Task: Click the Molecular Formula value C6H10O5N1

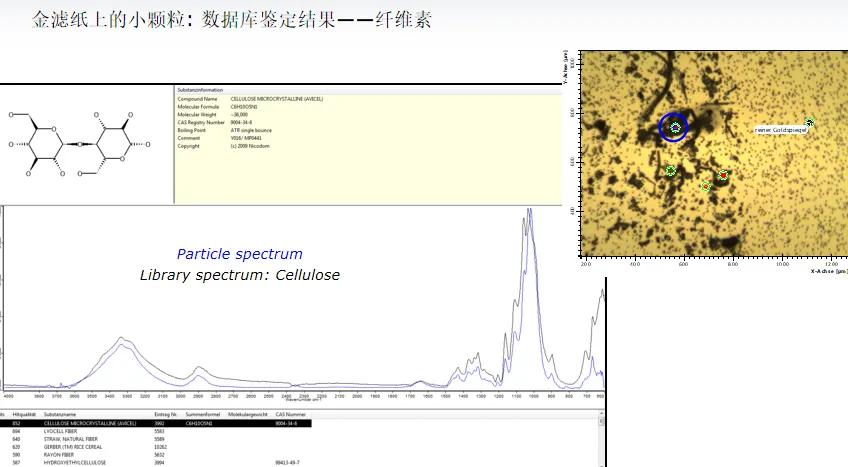Action: coord(244,107)
